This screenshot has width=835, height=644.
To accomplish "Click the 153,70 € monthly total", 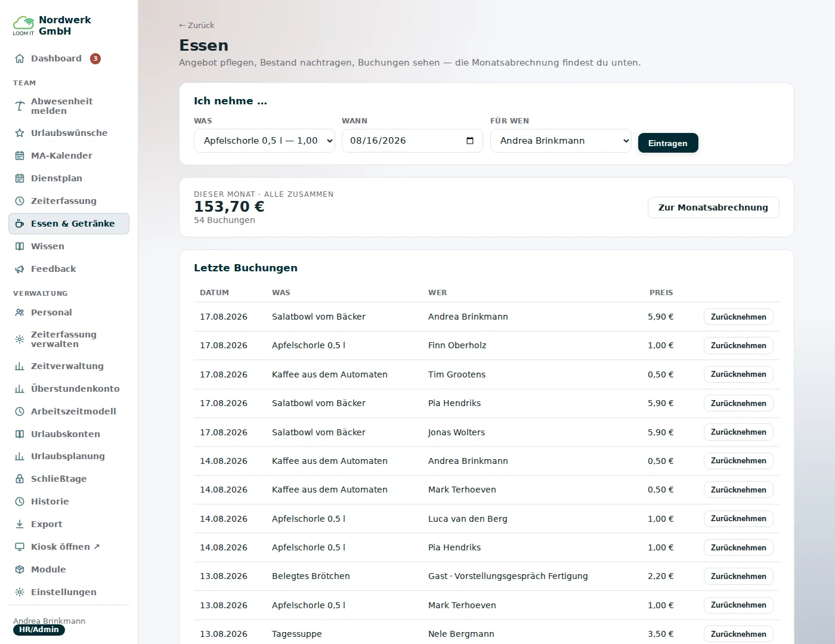I will click(x=229, y=207).
